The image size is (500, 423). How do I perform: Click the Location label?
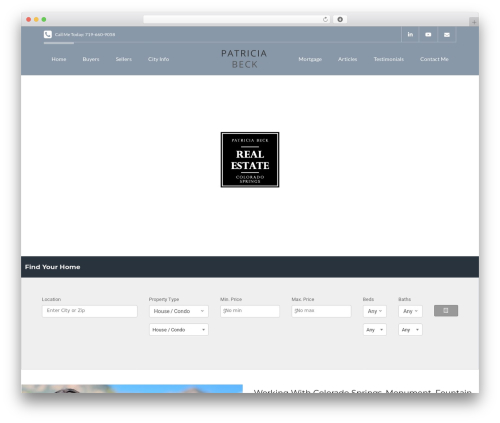[x=51, y=299]
